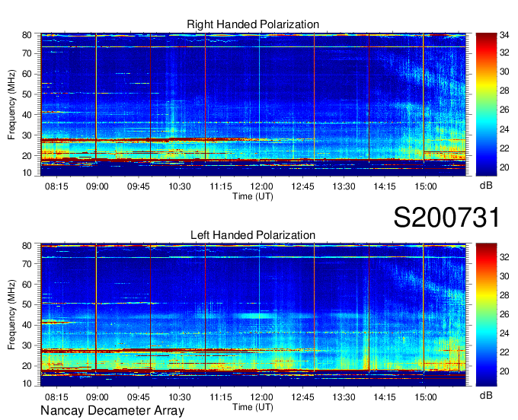Click "Time (UT)" label under Right Handed plot
Screen dimensions: 518x420
253,196
